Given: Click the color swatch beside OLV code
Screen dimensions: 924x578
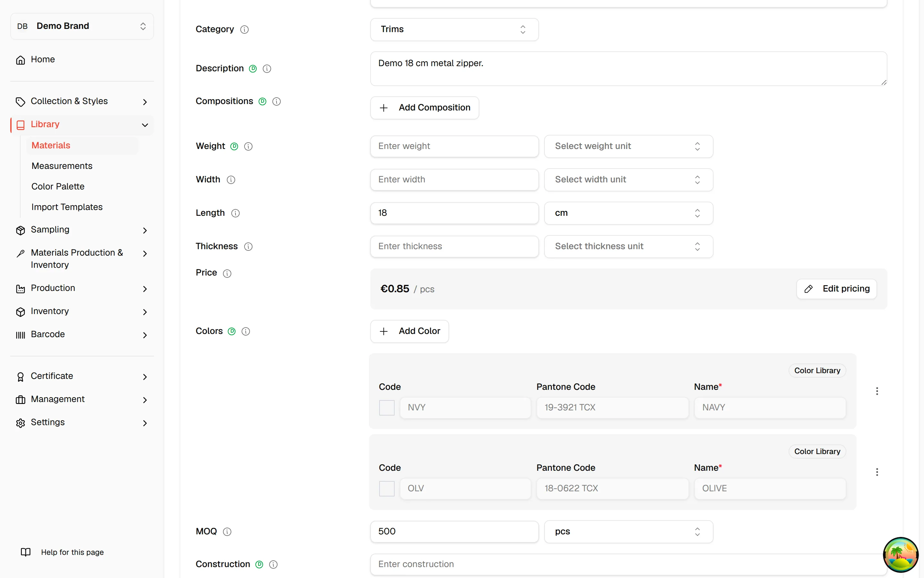Looking at the screenshot, I should [x=387, y=489].
